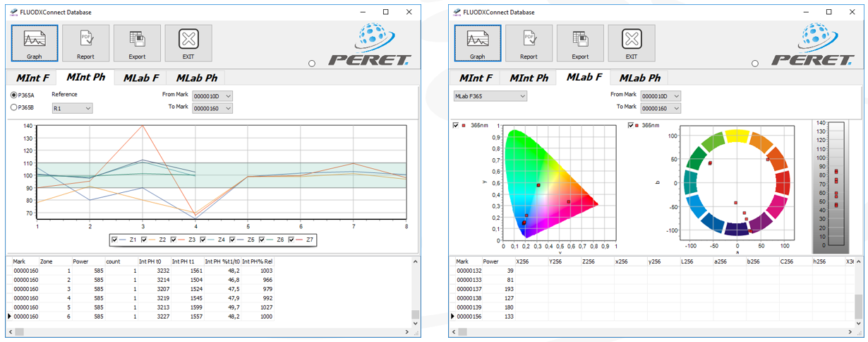
Task: Click the left window title bar app icon
Action: [x=14, y=12]
